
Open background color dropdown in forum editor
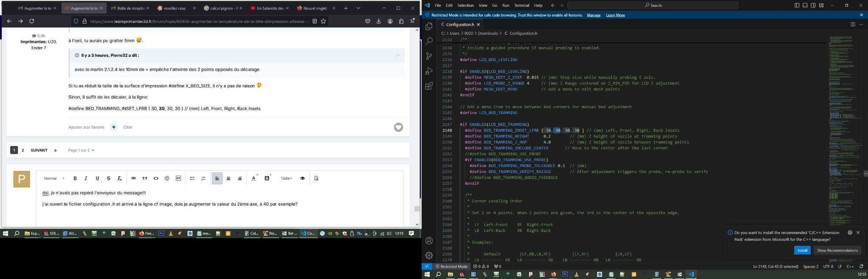[x=267, y=179]
